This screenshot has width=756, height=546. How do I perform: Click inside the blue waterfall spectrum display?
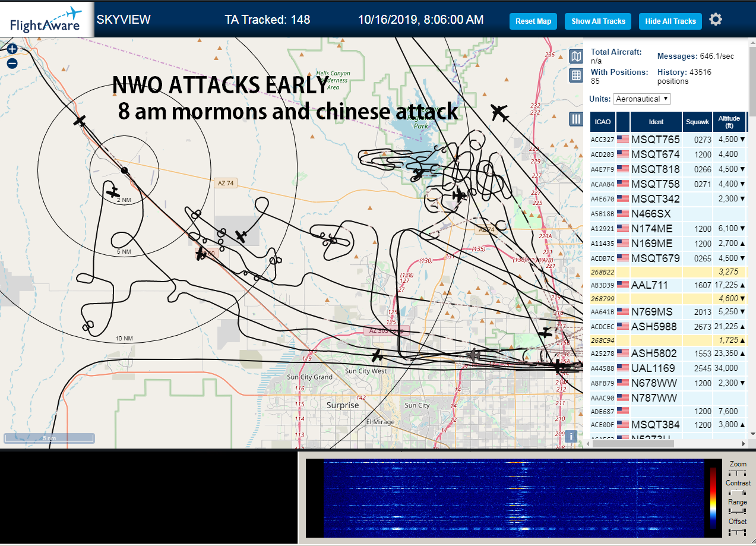pyautogui.click(x=514, y=498)
